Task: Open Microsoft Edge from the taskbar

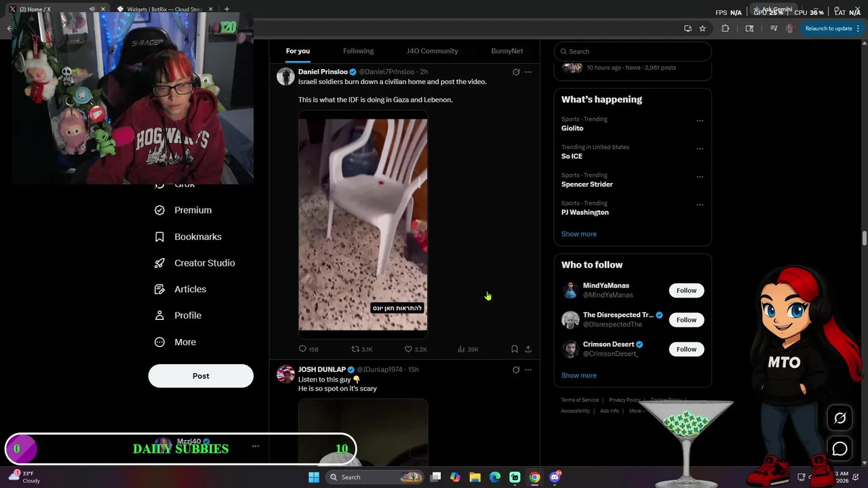Action: click(x=494, y=477)
